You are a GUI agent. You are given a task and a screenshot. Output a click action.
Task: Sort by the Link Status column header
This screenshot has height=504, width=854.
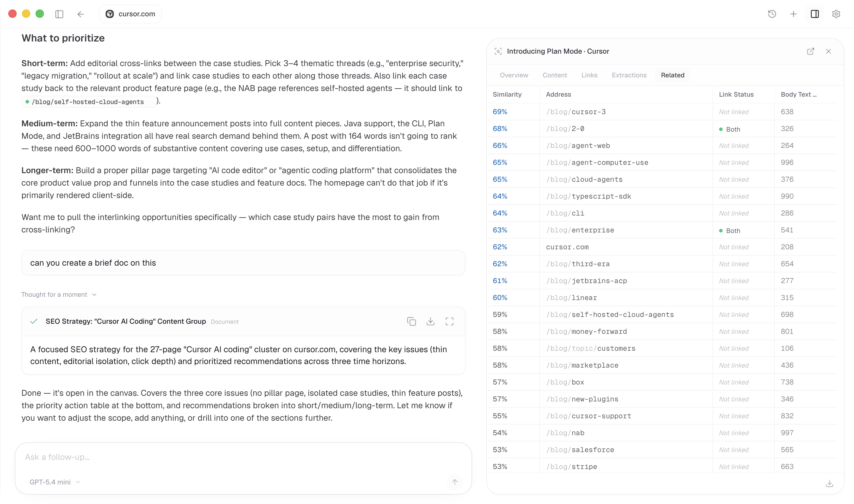point(736,94)
